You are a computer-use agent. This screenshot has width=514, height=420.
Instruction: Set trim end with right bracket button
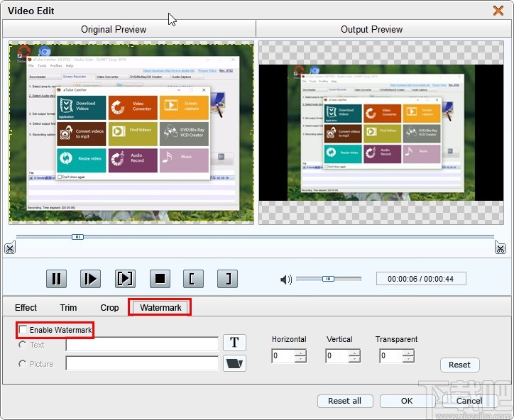click(x=227, y=279)
